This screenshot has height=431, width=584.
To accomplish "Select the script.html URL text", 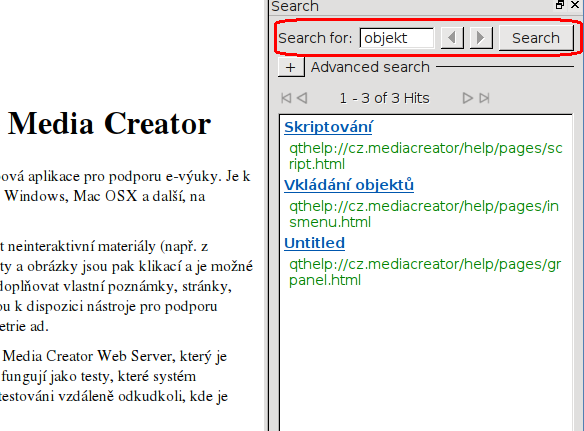I will coord(426,156).
